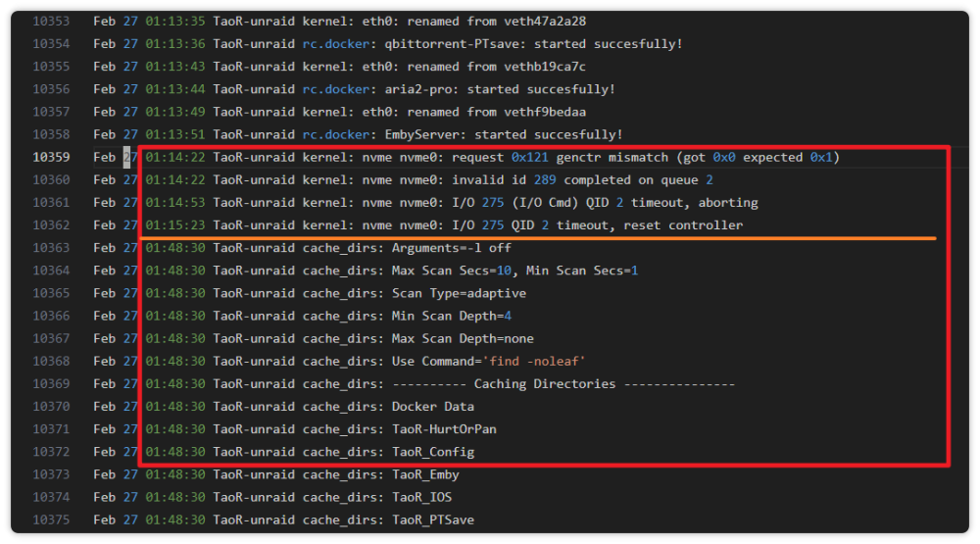
Task: Click the 'Scan Type=adaptive' log line
Action: pyautogui.click(x=310, y=293)
